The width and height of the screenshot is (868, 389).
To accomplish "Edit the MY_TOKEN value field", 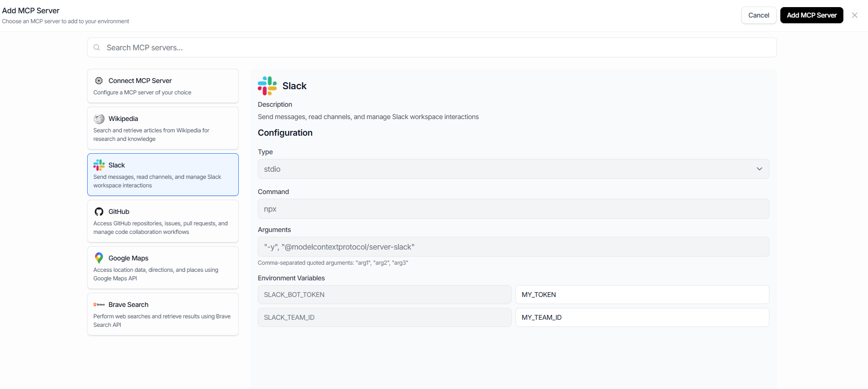I will [x=642, y=295].
